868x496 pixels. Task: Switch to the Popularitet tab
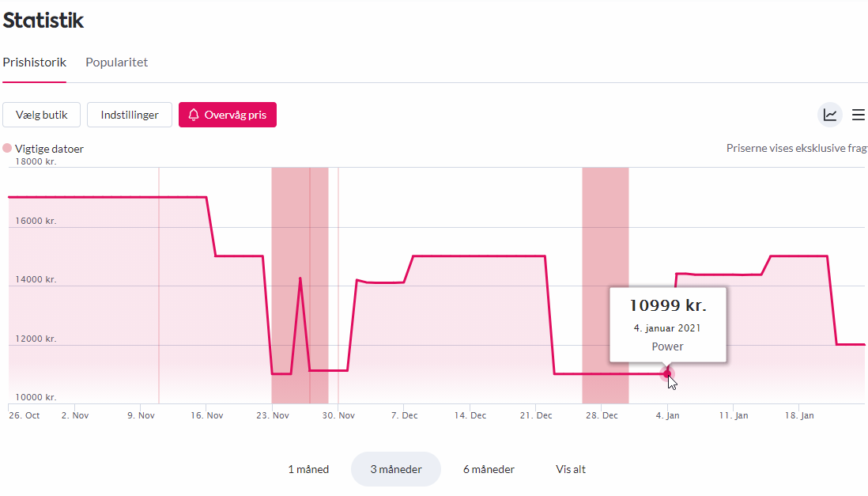click(x=117, y=62)
